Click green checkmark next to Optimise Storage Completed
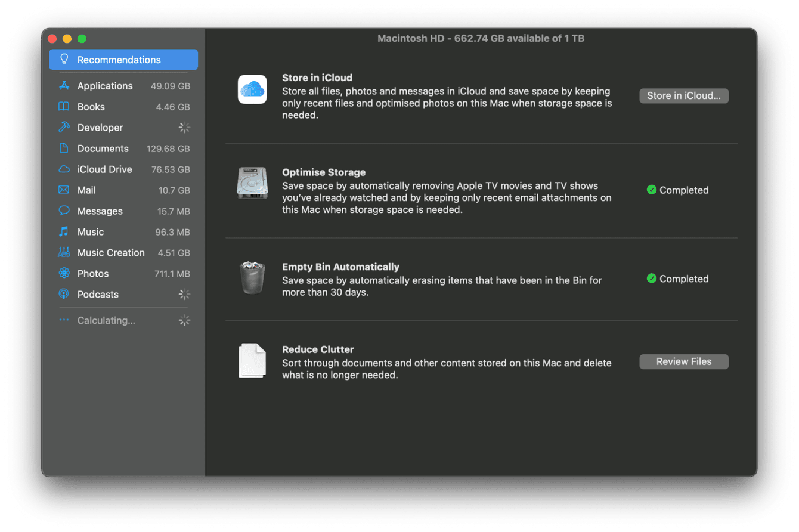This screenshot has height=532, width=799. pyautogui.click(x=652, y=190)
